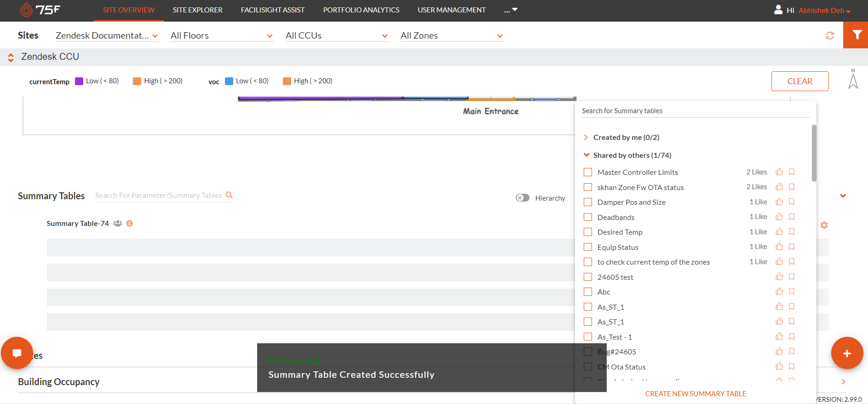Image resolution: width=868 pixels, height=404 pixels.
Task: Check the Equip Status checkbox
Action: (x=588, y=247)
